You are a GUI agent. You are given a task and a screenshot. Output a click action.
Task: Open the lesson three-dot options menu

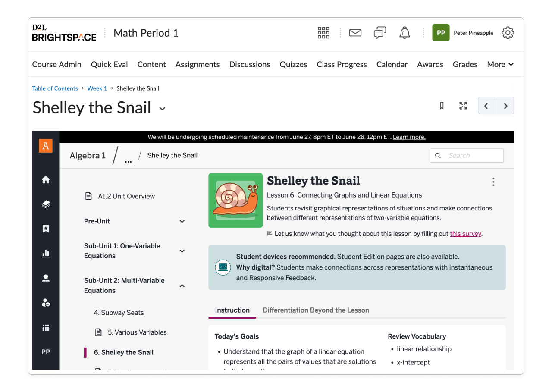pos(493,182)
